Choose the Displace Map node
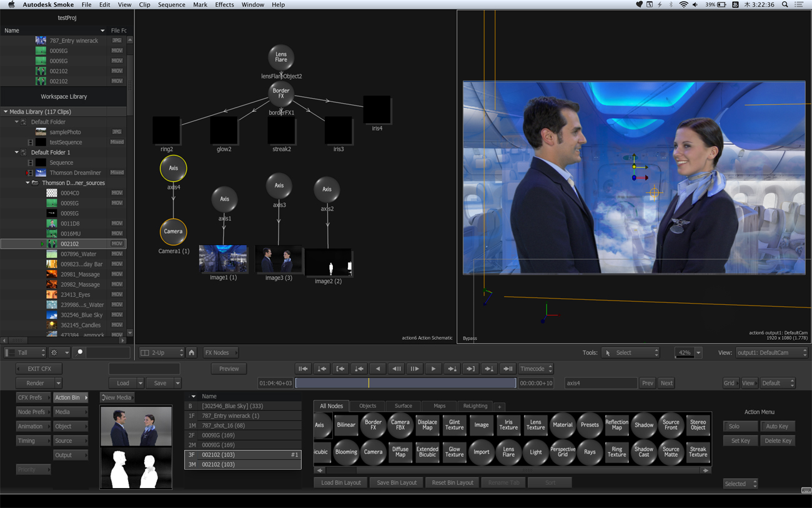This screenshot has height=508, width=812. (x=427, y=425)
